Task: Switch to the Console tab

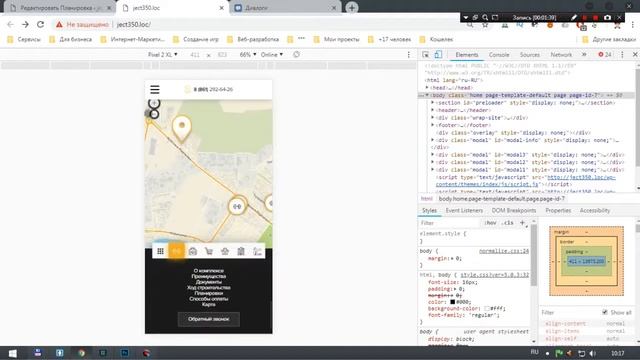Action: 499,55
